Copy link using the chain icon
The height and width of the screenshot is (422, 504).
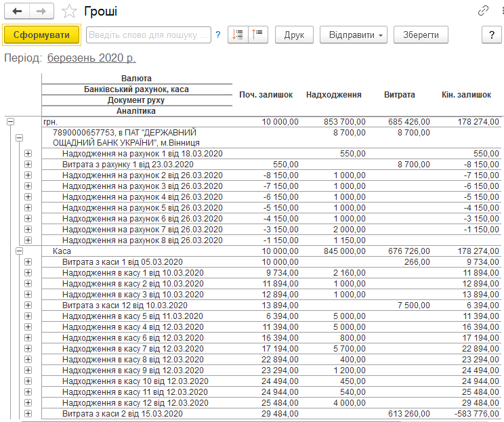[x=483, y=11]
